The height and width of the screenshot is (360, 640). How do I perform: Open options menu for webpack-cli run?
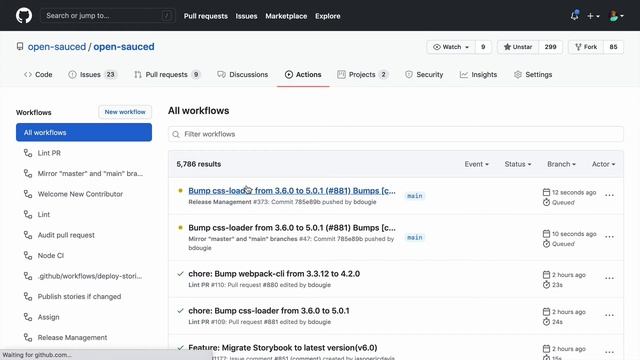[x=609, y=278]
